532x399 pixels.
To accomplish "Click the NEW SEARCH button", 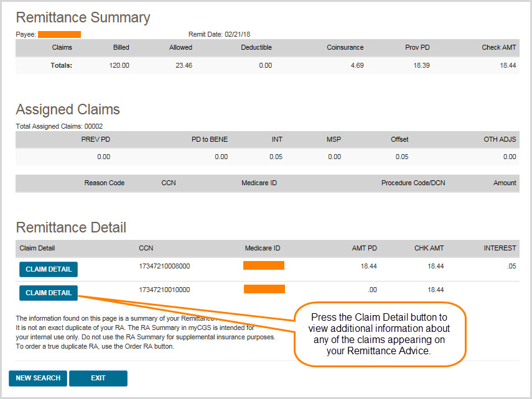I will tap(37, 378).
